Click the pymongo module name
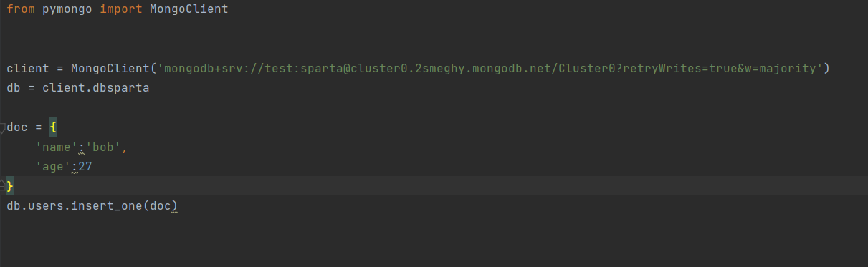Image resolution: width=868 pixels, height=267 pixels. tap(67, 11)
